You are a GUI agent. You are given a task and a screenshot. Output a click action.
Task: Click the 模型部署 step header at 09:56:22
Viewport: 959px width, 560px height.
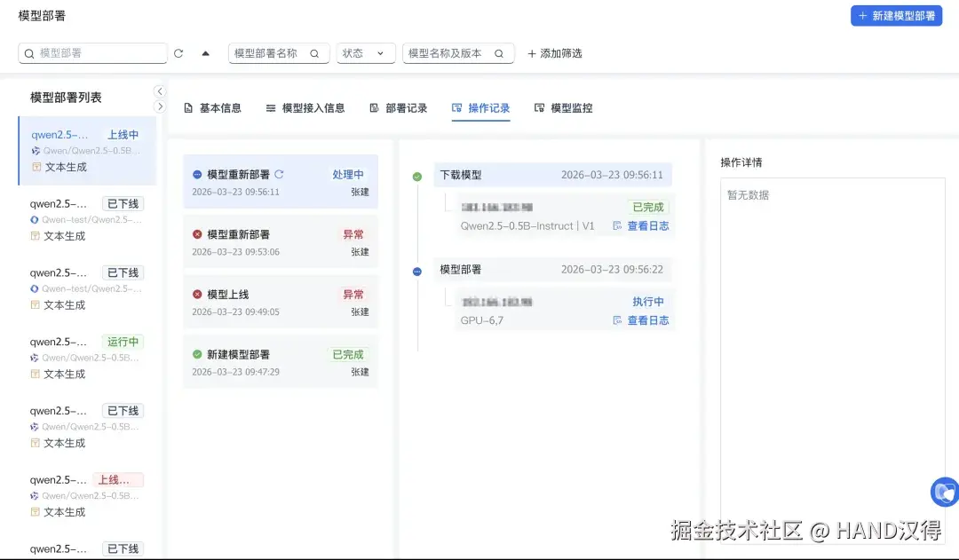coord(553,270)
